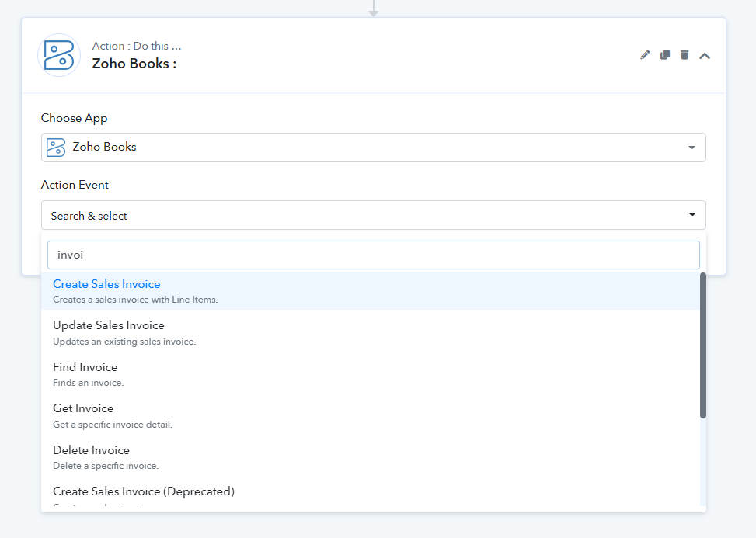This screenshot has width=756, height=538.
Task: Choose Create Sales Invoice (Deprecated) option
Action: pyautogui.click(x=371, y=494)
